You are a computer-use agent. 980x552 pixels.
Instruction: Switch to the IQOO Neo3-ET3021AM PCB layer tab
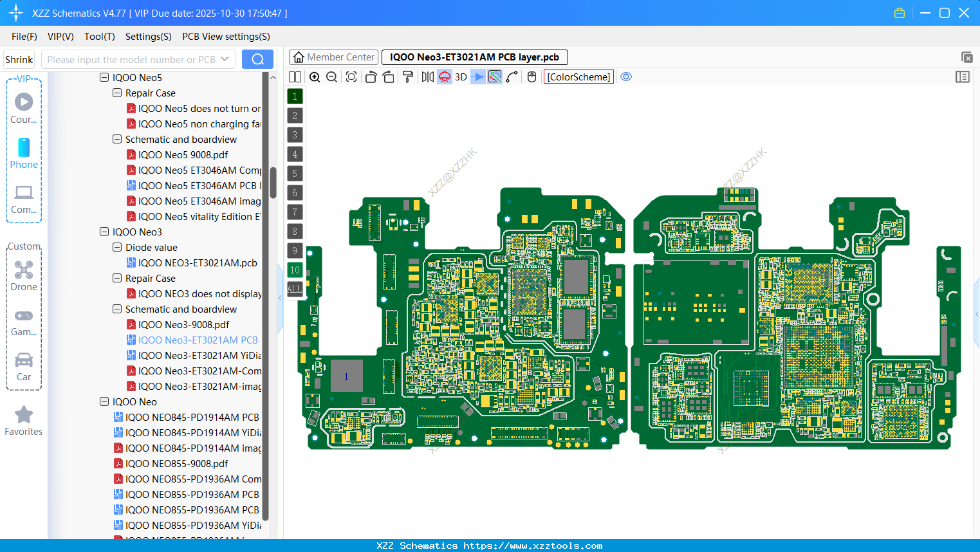(474, 57)
